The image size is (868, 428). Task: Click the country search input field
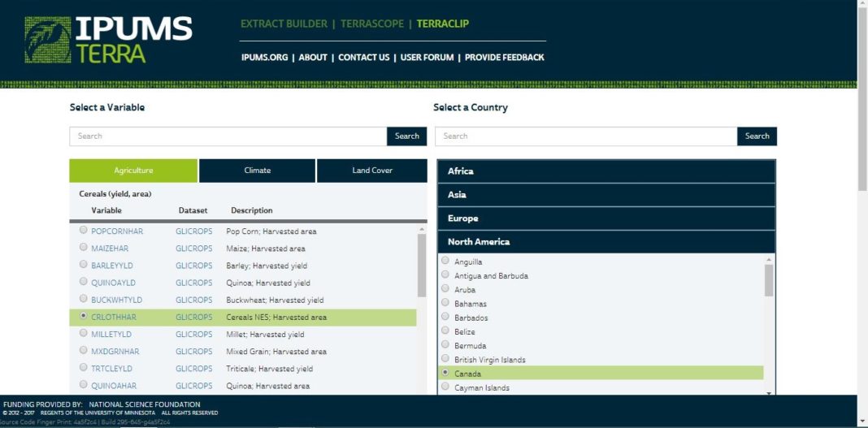(586, 136)
